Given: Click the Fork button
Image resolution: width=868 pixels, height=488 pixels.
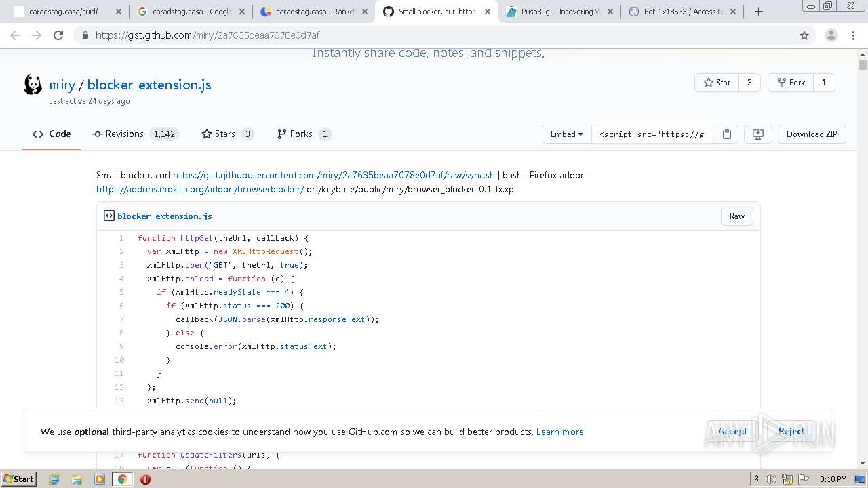Looking at the screenshot, I should 791,83.
